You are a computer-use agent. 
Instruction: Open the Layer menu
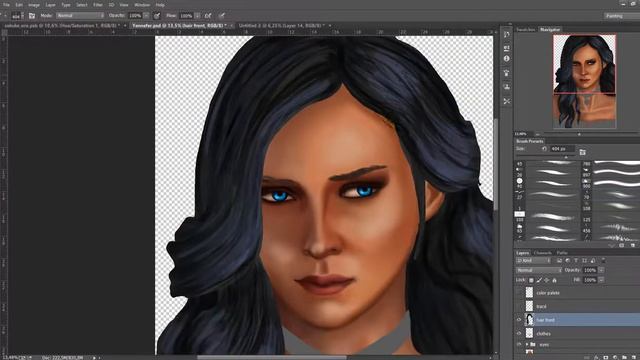pos(50,5)
